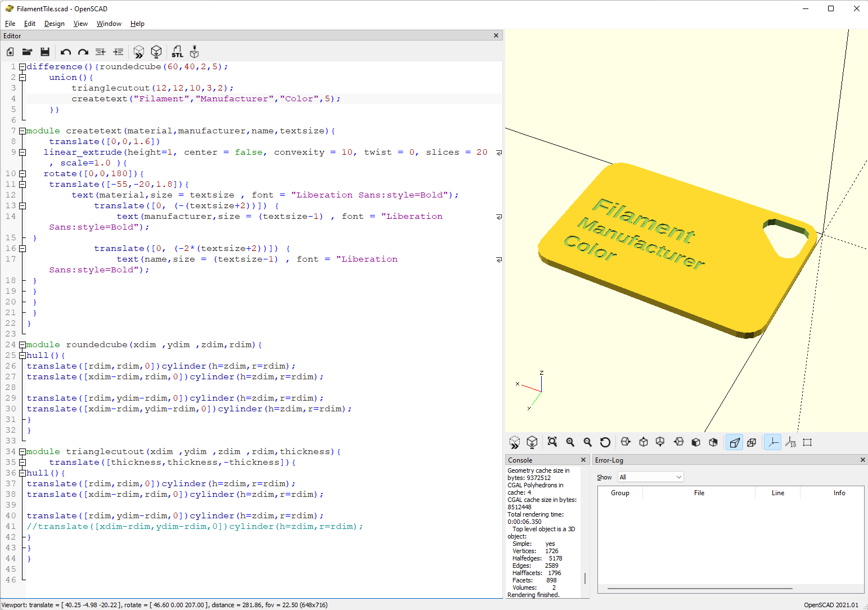
Task: Open the Window menu
Action: click(x=109, y=24)
